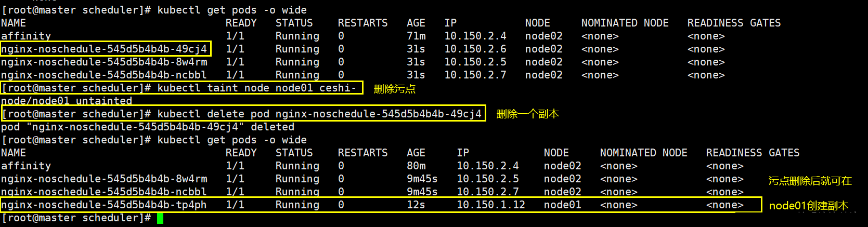Click the 污点删除后就可在 annotation text
This screenshot has height=227, width=868.
[810, 181]
